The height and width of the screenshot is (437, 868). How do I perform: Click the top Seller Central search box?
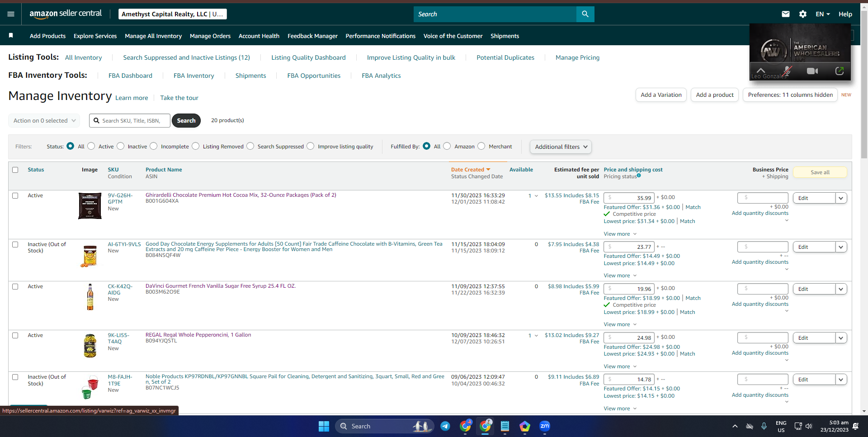pos(495,14)
